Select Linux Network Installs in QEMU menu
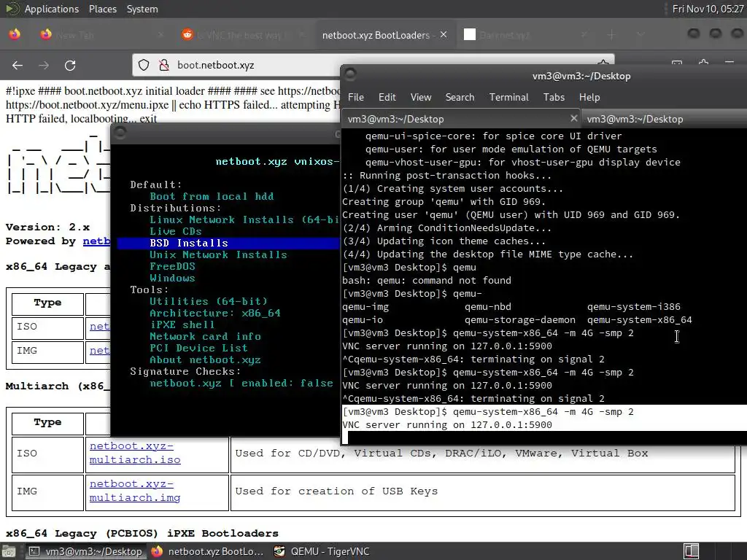 coord(244,219)
